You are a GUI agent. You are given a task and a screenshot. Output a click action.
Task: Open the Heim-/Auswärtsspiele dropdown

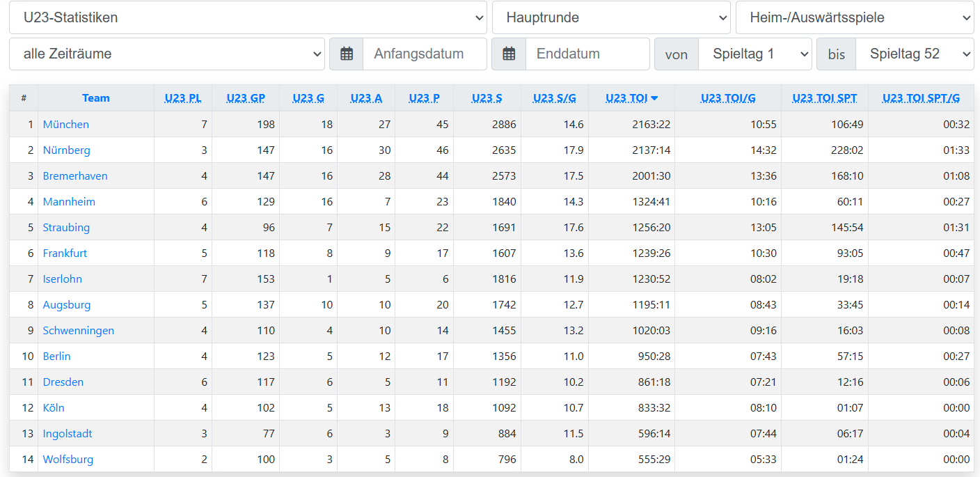[x=855, y=17]
